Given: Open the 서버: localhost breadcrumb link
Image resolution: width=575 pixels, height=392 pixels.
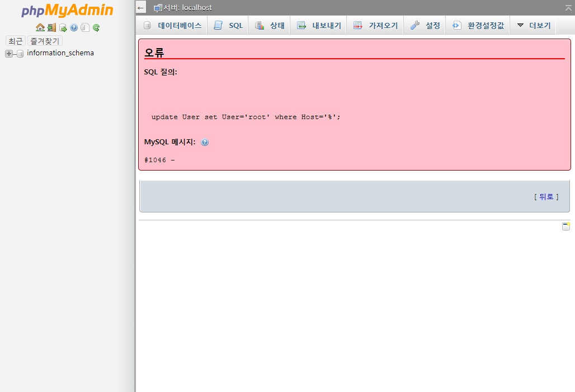Looking at the screenshot, I should click(x=187, y=8).
